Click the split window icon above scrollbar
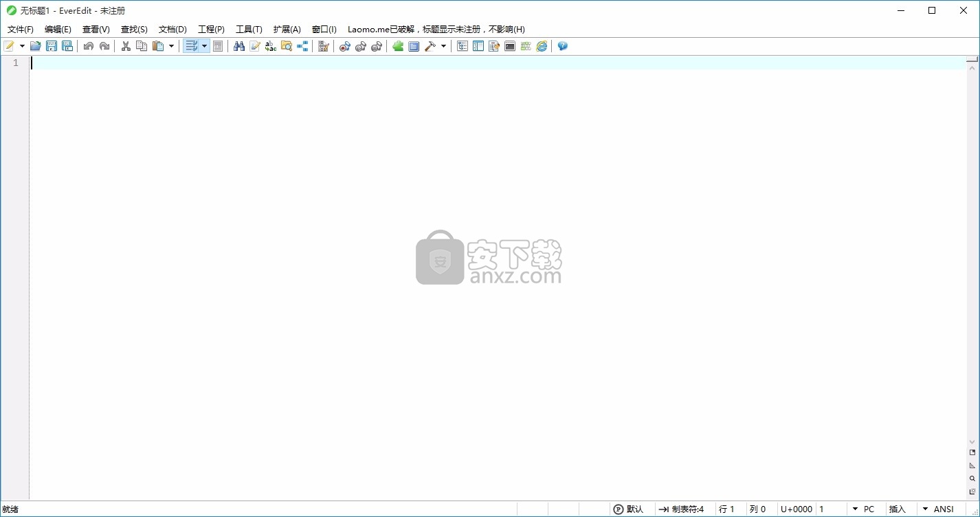 tap(972, 60)
